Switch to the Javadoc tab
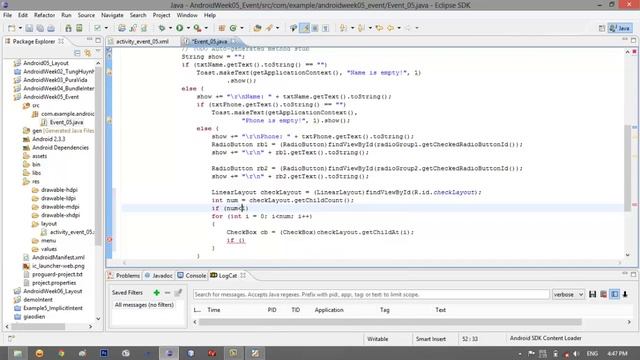 (159, 276)
